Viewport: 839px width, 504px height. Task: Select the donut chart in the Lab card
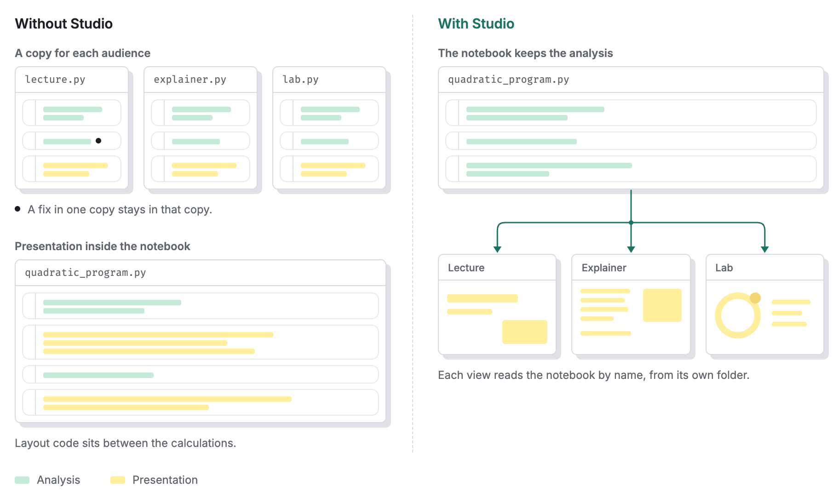(738, 315)
